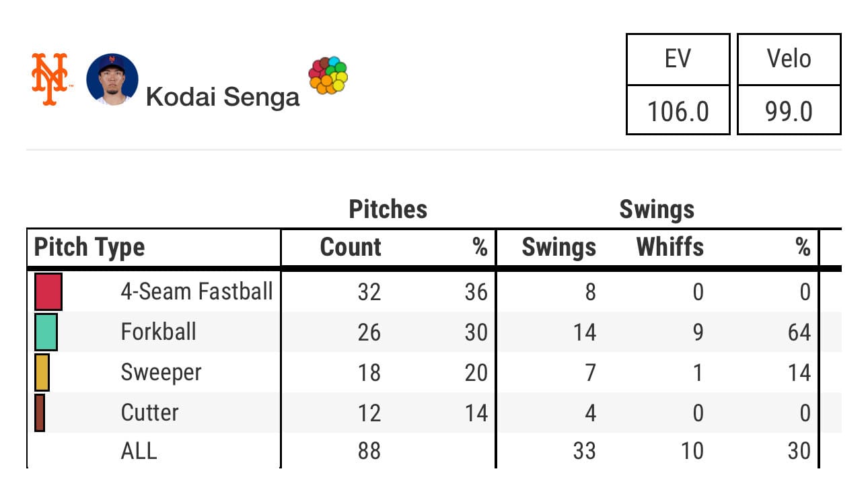Click the brown Cutter color swatch
Image resolution: width=868 pixels, height=494 pixels.
pos(40,413)
